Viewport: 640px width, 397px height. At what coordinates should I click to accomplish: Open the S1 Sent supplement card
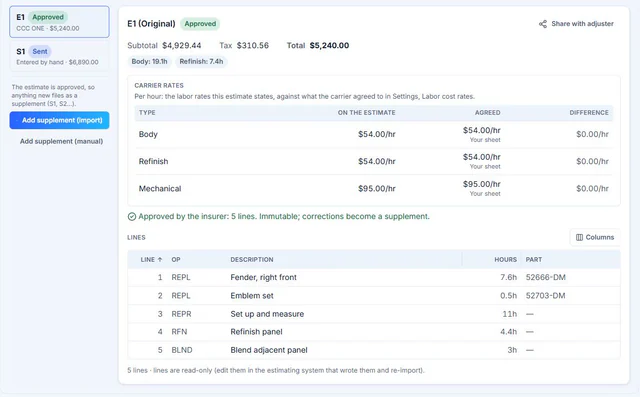60,56
